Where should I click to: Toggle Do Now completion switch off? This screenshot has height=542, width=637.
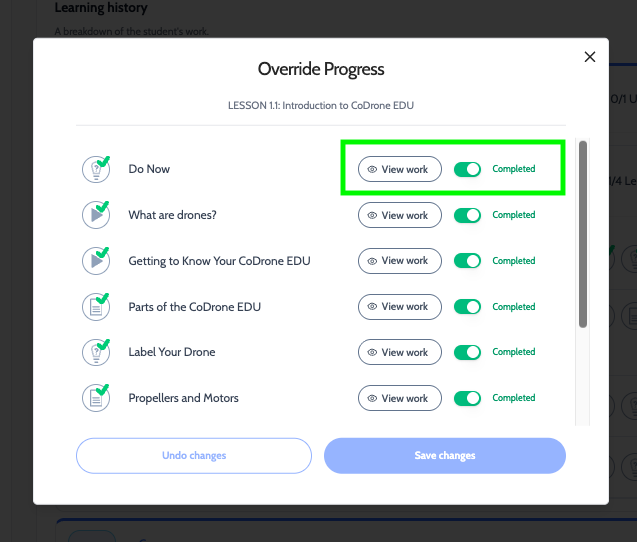click(x=467, y=169)
